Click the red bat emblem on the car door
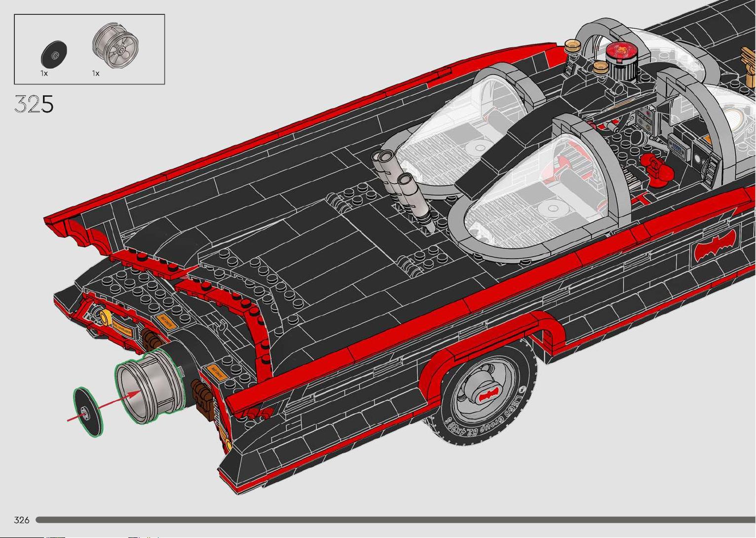756x538 pixels. 715,246
